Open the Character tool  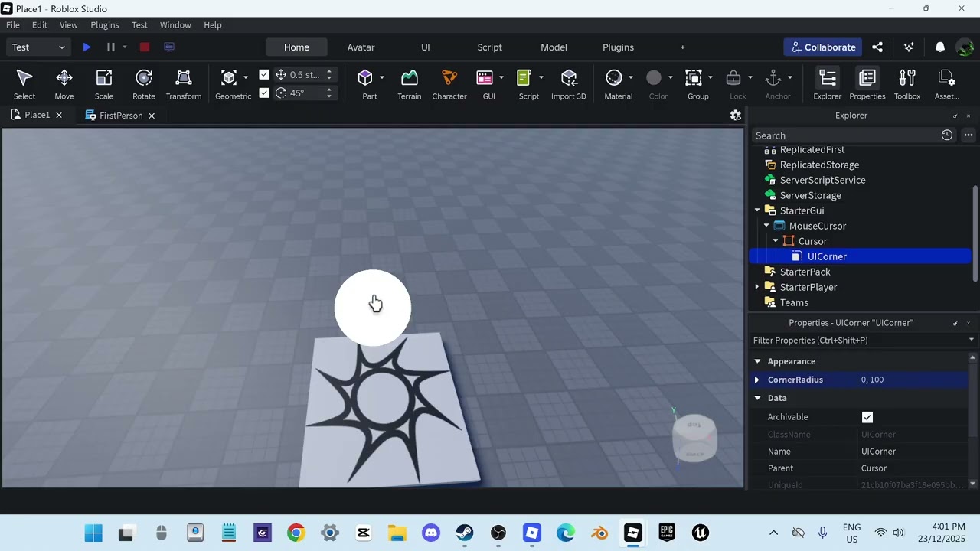(x=449, y=84)
